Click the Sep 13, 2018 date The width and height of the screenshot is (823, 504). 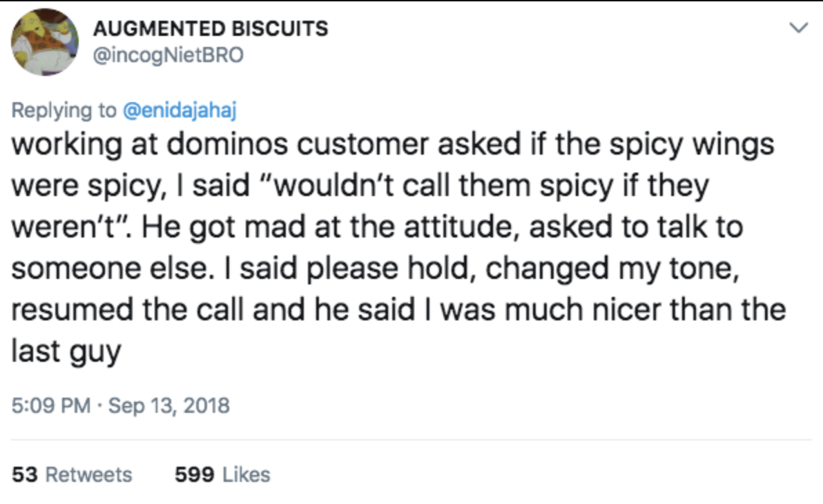169,405
